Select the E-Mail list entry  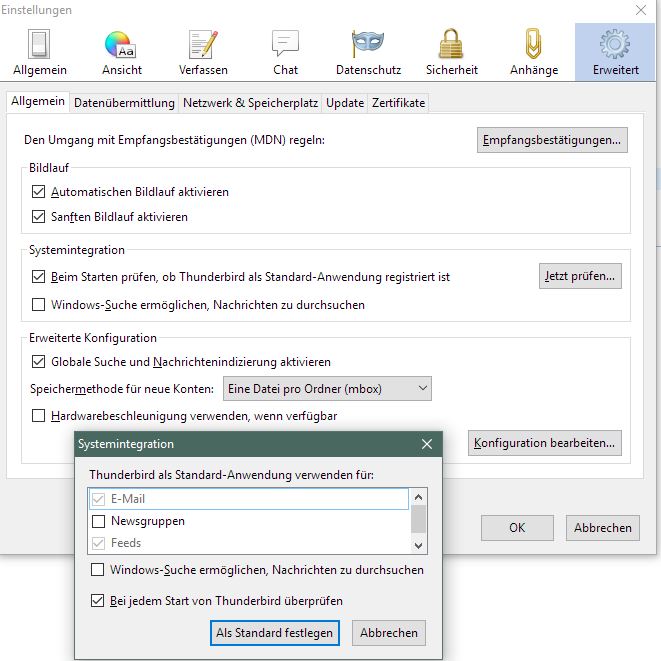point(249,499)
